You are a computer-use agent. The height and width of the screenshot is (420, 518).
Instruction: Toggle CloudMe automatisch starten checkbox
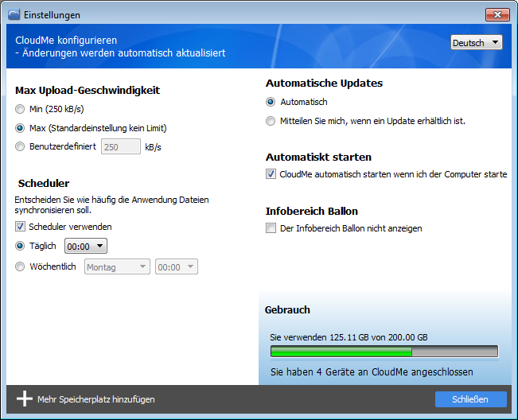click(x=271, y=174)
